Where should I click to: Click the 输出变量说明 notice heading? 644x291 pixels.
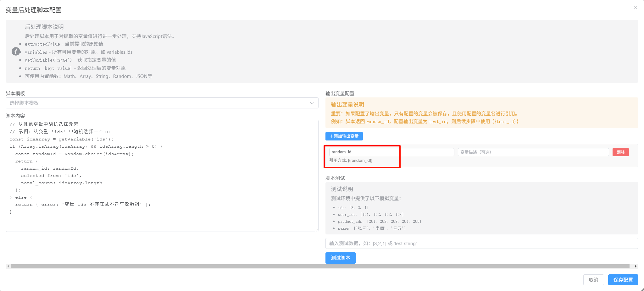[347, 105]
